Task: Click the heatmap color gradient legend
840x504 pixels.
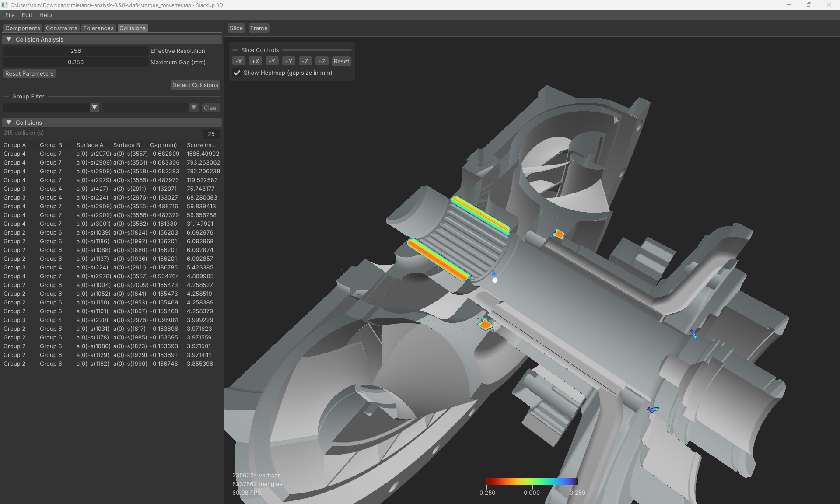Action: click(x=532, y=482)
